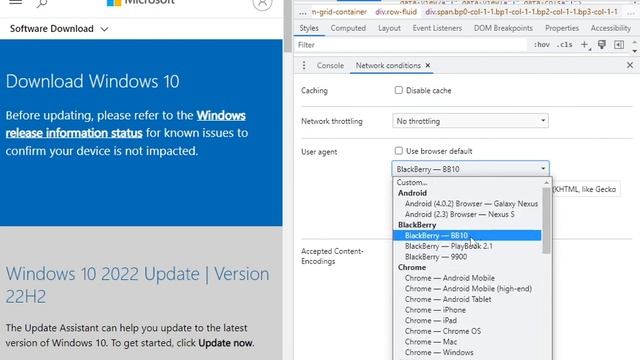The height and width of the screenshot is (360, 640).
Task: Click the search magnifier icon
Action: pos(42,3)
